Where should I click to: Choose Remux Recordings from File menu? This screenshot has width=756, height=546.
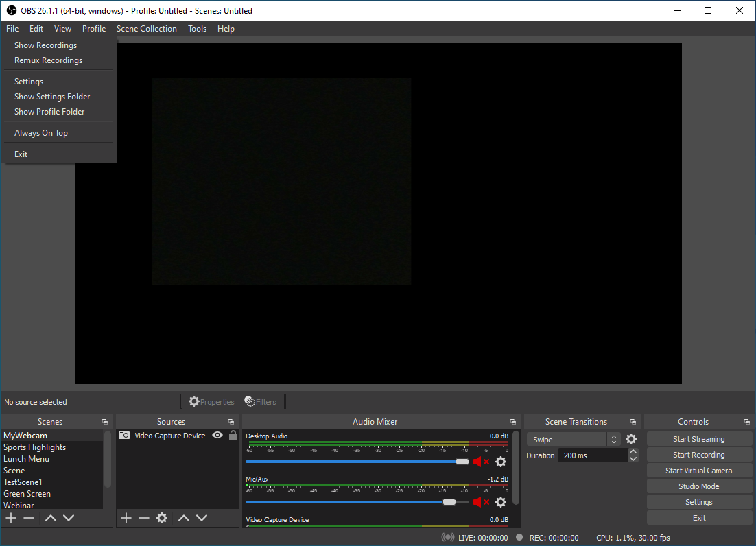(48, 60)
